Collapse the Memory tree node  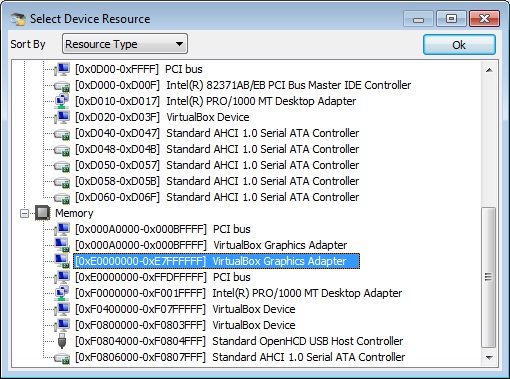coord(24,213)
